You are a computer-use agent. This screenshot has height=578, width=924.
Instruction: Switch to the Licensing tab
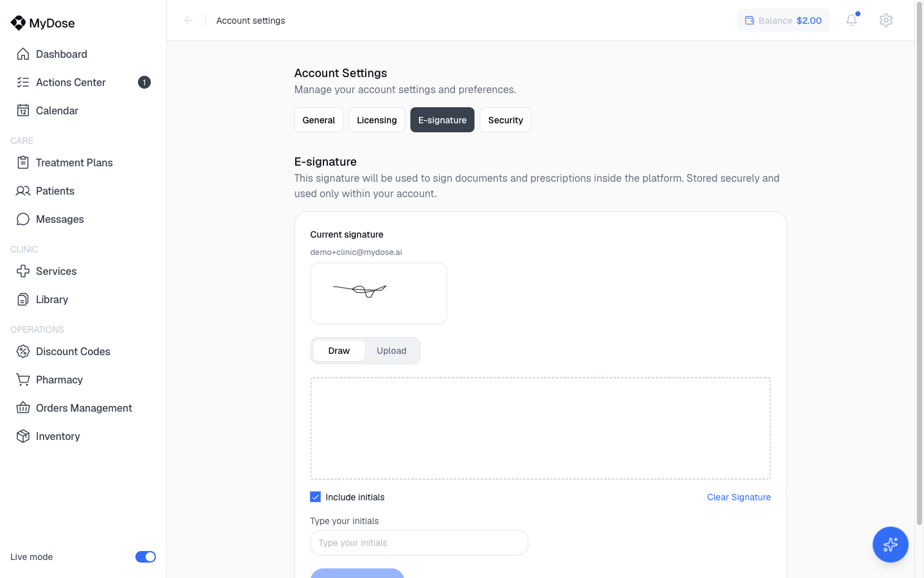click(x=377, y=120)
